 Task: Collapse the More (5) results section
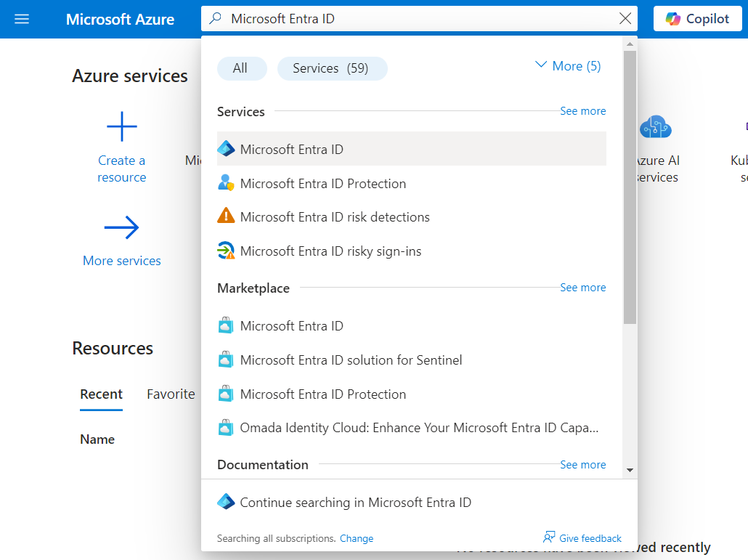click(566, 65)
